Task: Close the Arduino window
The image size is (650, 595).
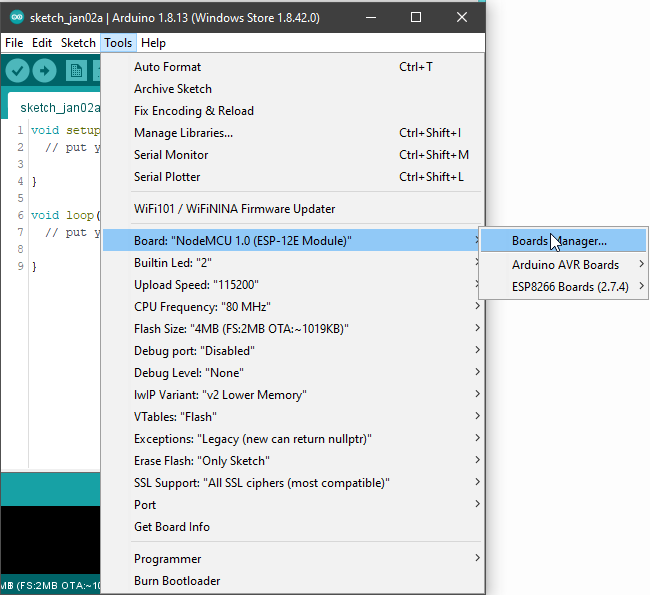Action: (x=461, y=17)
